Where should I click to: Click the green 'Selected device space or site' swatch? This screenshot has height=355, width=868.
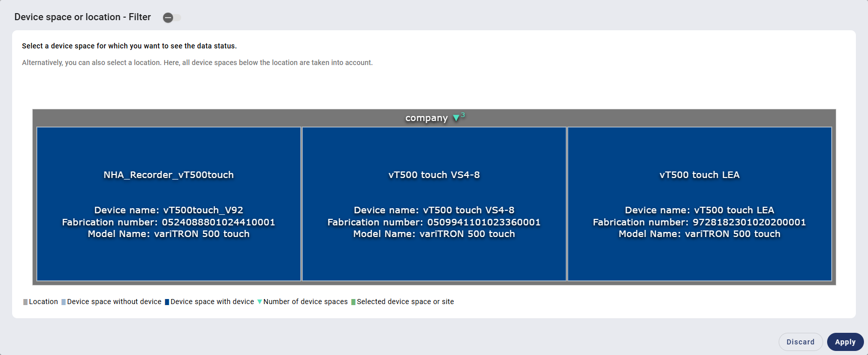click(353, 302)
